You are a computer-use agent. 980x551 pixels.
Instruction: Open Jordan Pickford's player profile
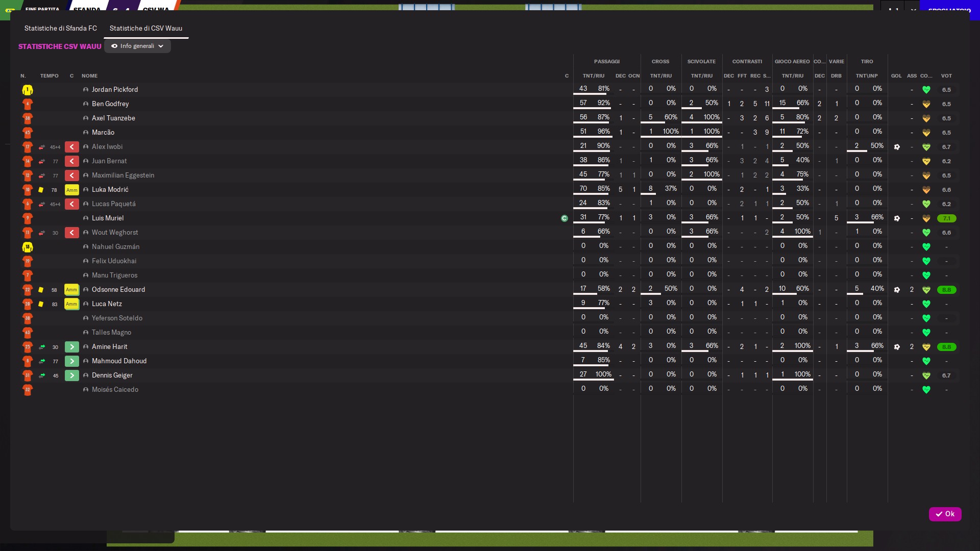coord(115,90)
